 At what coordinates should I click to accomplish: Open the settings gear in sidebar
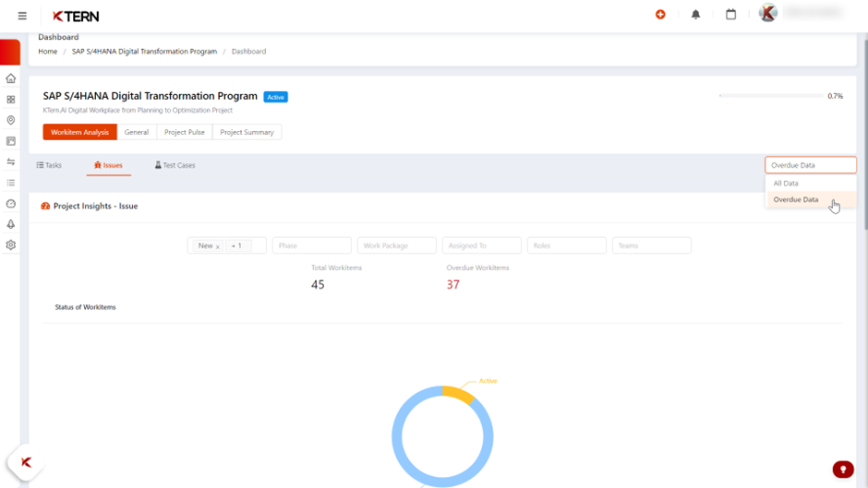coord(10,245)
